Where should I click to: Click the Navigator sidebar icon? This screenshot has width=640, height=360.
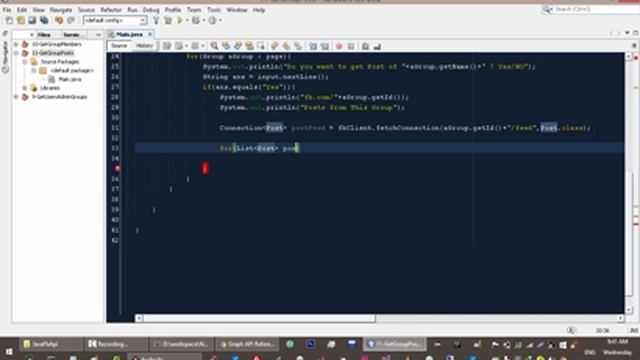tap(5, 57)
